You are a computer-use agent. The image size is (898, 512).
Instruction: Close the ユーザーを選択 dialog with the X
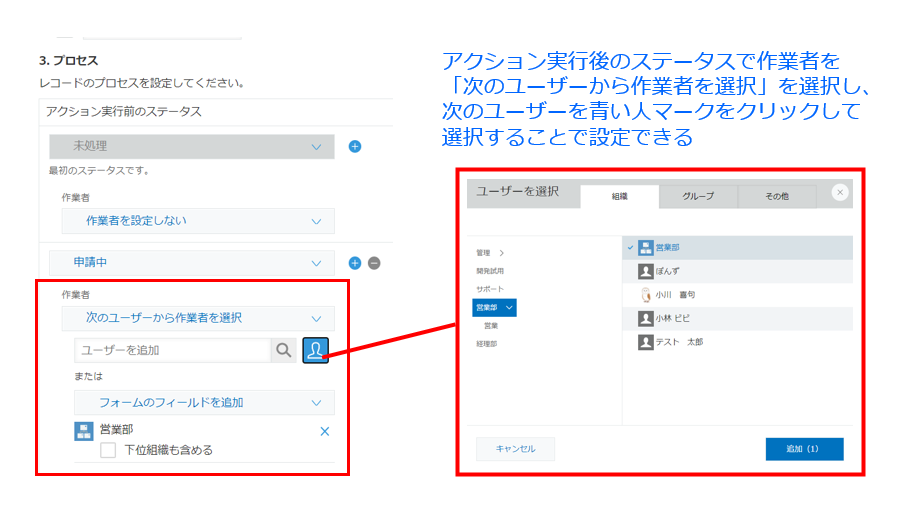(840, 192)
